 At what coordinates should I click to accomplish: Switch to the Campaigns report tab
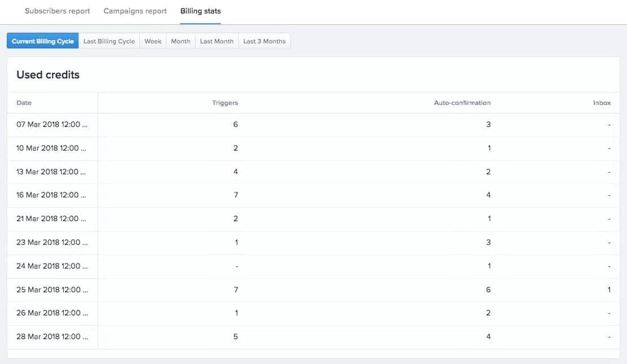point(135,11)
